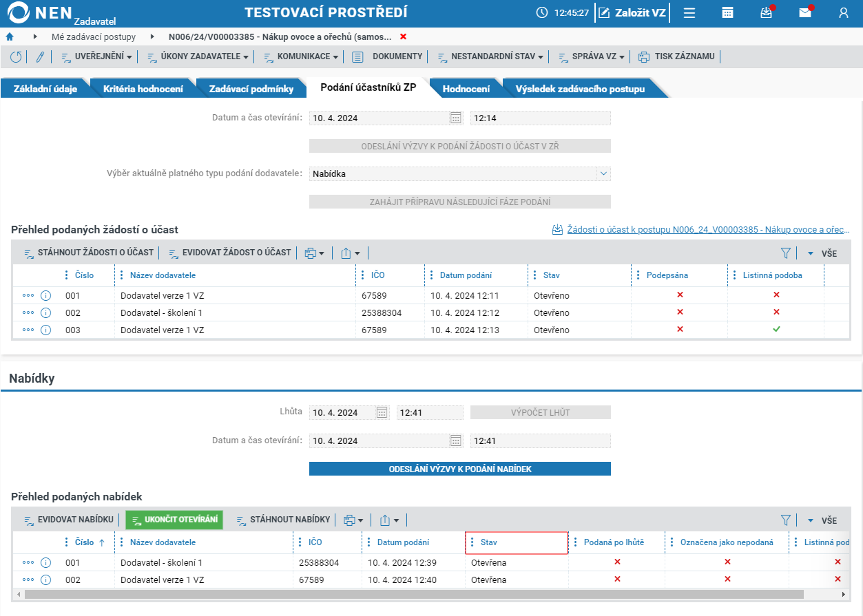Expand the UVEŘEJNĚNÍ menu
The image size is (863, 616).
[96, 56]
